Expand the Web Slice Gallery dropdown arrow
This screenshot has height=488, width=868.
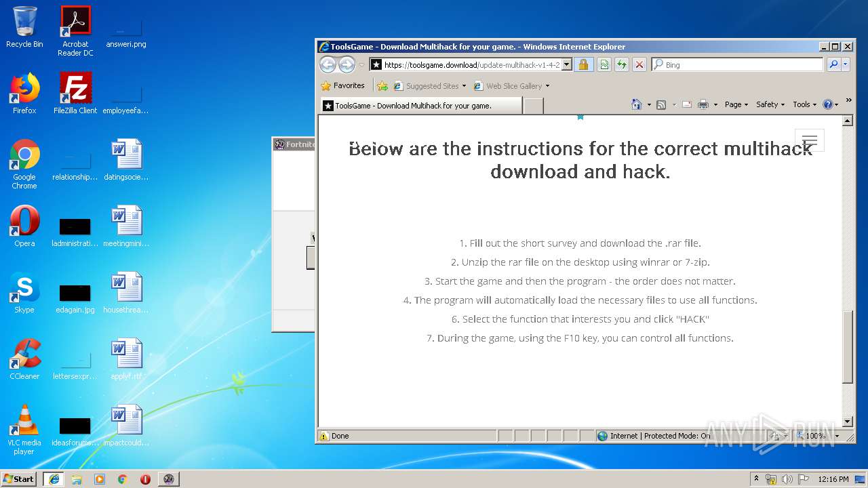click(x=547, y=86)
